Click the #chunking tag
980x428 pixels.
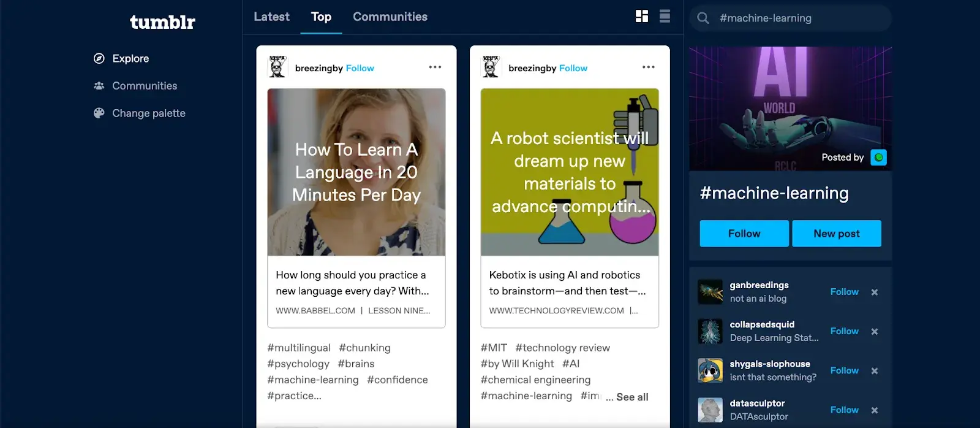pyautogui.click(x=364, y=348)
